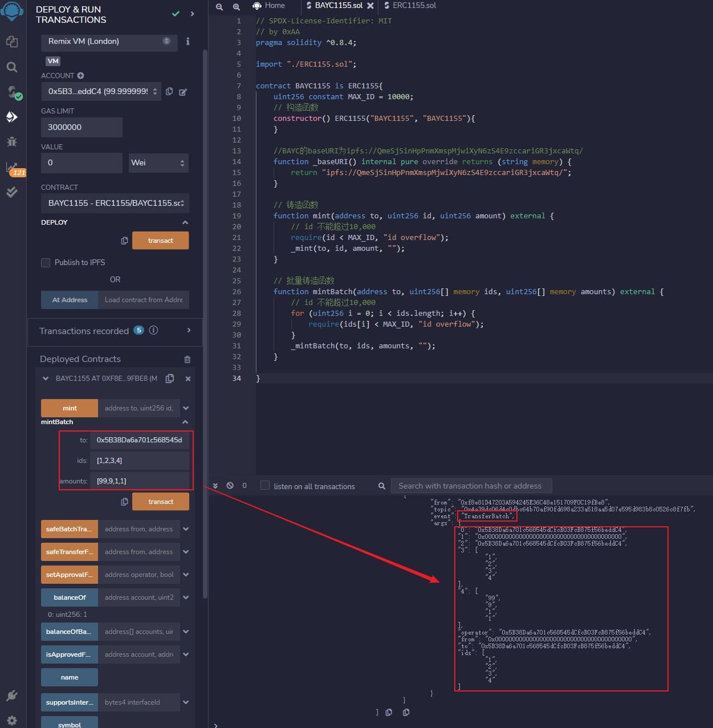Open the Wei value unit dropdown
This screenshot has height=728, width=713.
(158, 163)
